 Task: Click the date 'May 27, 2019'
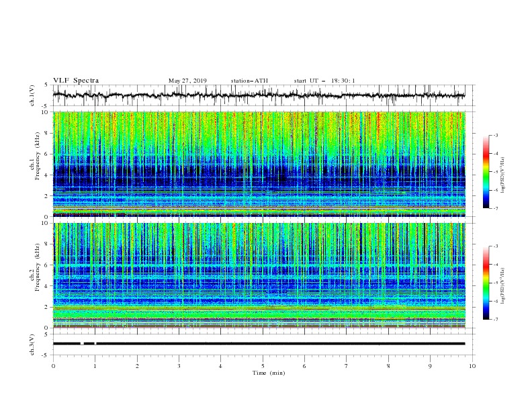coord(187,81)
